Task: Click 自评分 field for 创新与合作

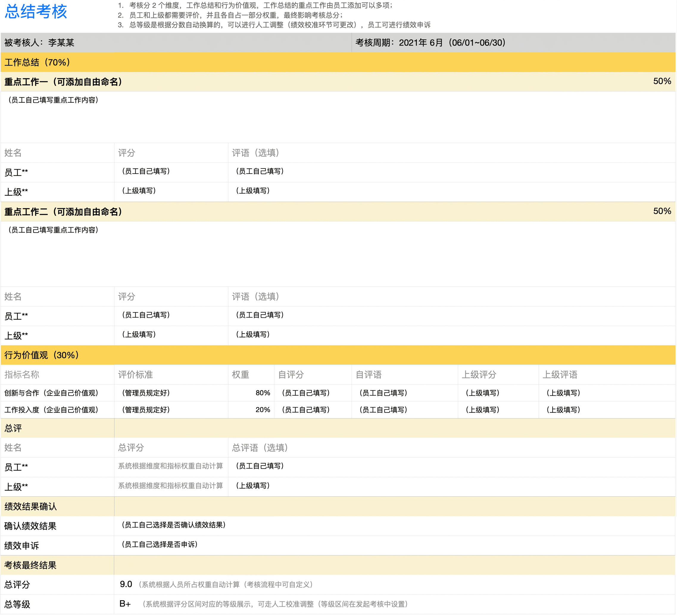Action: [x=313, y=393]
